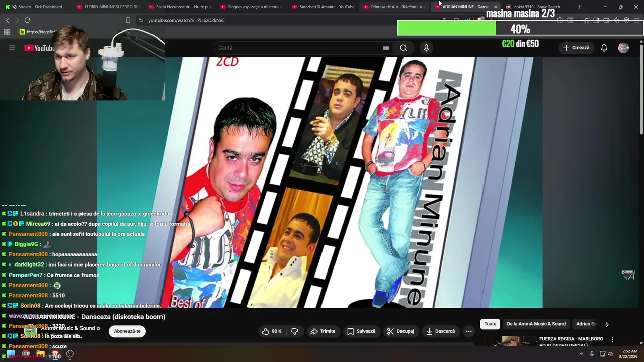Viewport: 644px width, 362px height.
Task: Clip the video with Decupaj
Action: point(400,331)
